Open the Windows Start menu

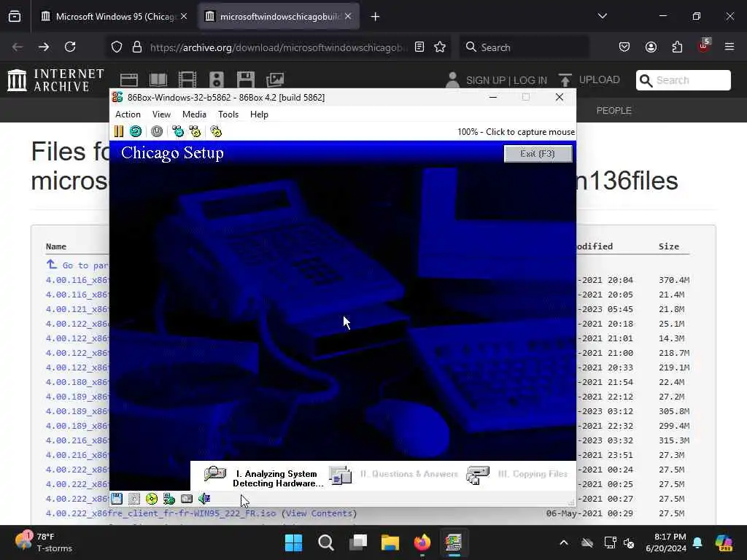click(x=293, y=542)
